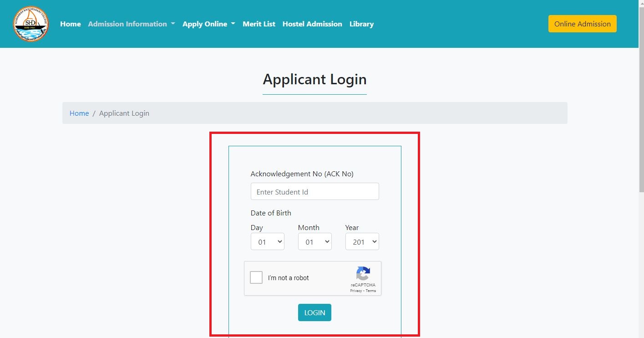Open the Year dropdown for date of birth

click(362, 242)
